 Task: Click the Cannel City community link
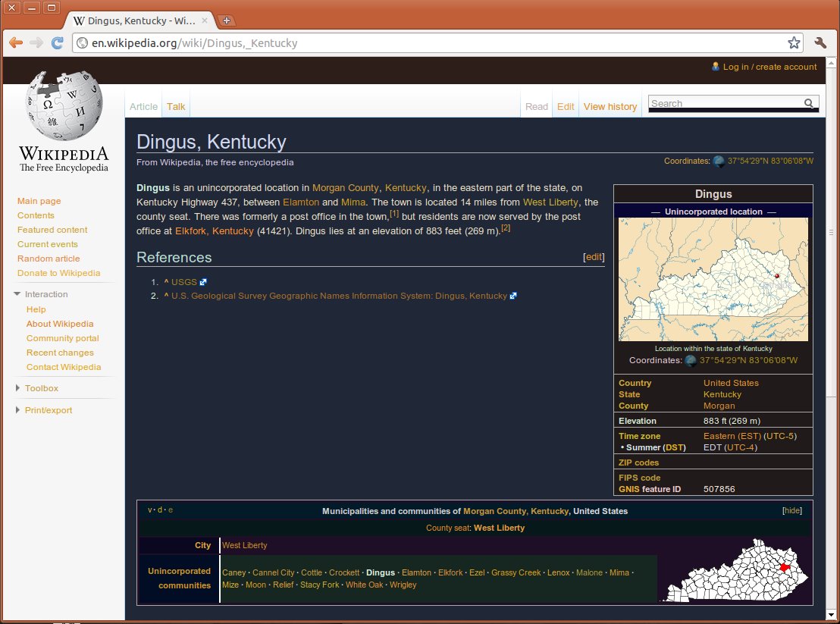(x=273, y=572)
